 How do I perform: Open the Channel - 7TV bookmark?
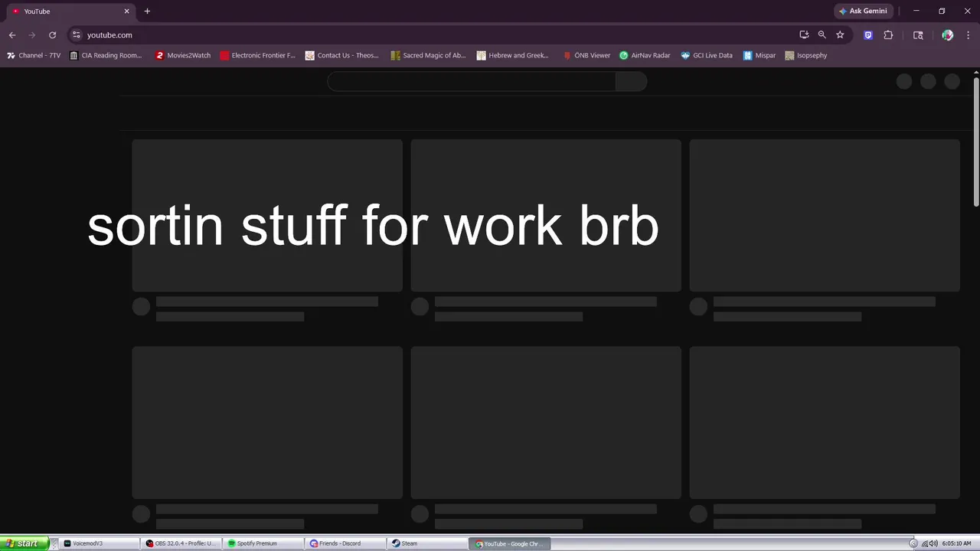34,56
